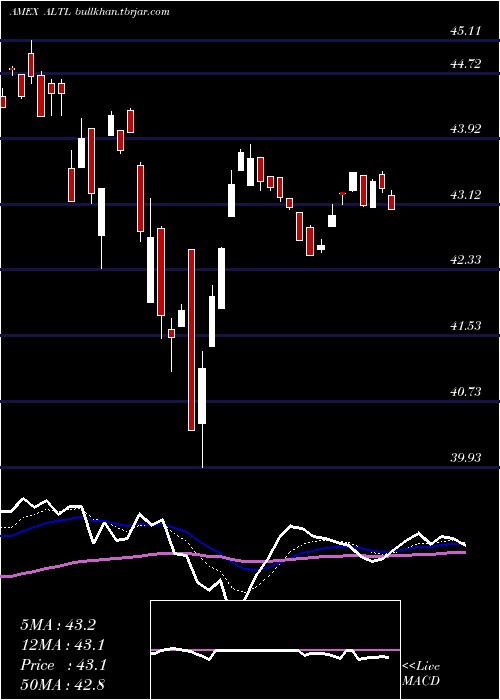Click the Price : 43.1 value
The image size is (500, 700).
(x=63, y=665)
